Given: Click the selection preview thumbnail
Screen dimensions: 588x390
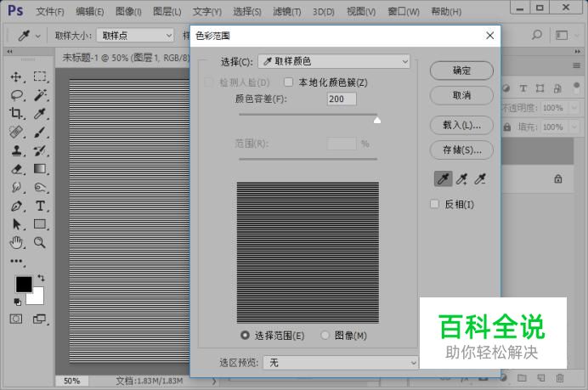Looking at the screenshot, I should click(x=308, y=252).
